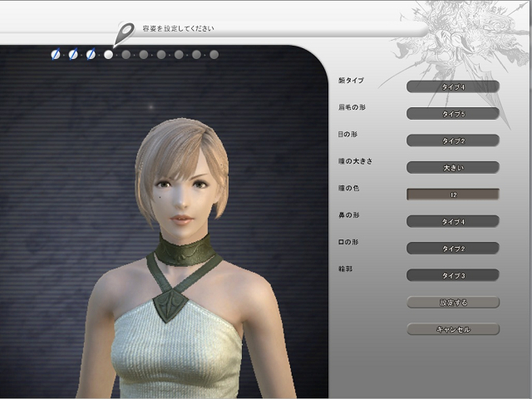Jump to the sixth step dot
Screen dimensions: 532x399
tap(144, 54)
